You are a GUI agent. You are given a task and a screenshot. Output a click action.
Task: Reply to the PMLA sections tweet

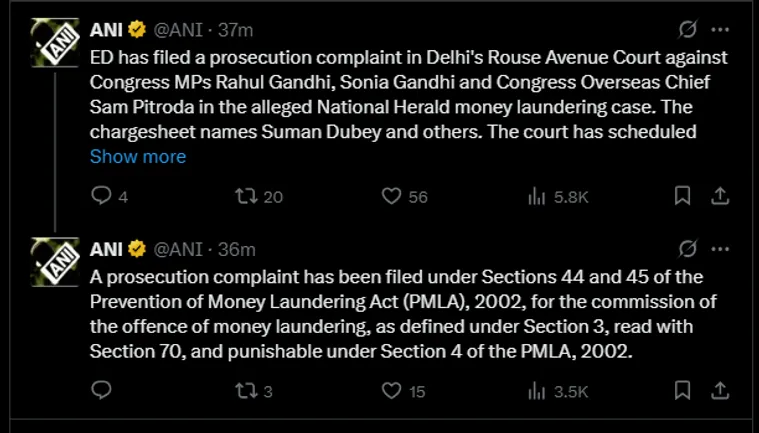[x=100, y=390]
